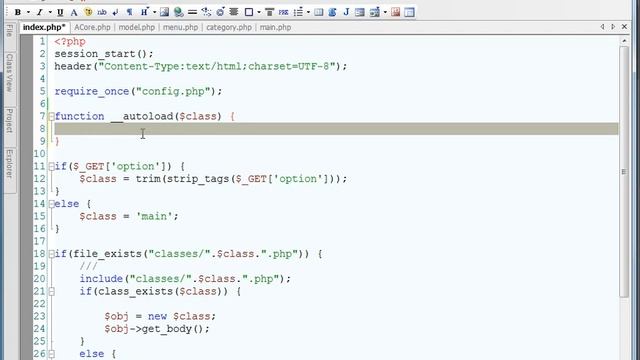Screen dimensions: 640x360
Task: Click '$class = 'main';' on line 15
Action: 129,216
